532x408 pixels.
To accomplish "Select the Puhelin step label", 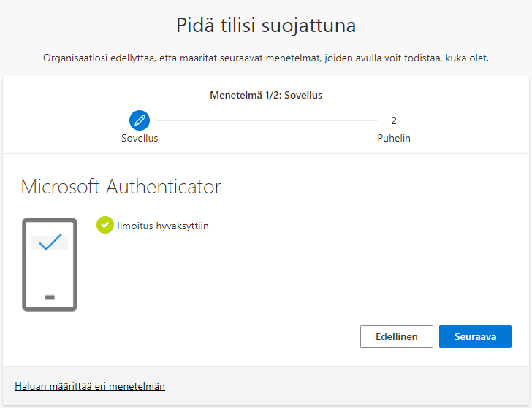I will (x=394, y=138).
